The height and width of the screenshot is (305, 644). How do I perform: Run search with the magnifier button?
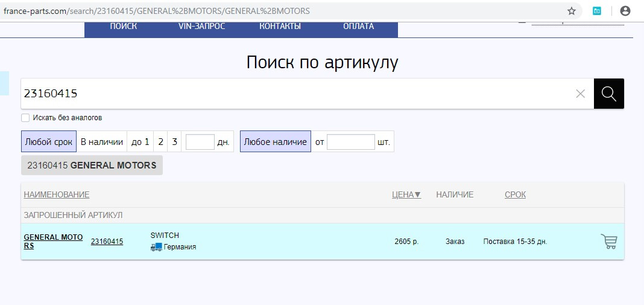coord(608,94)
